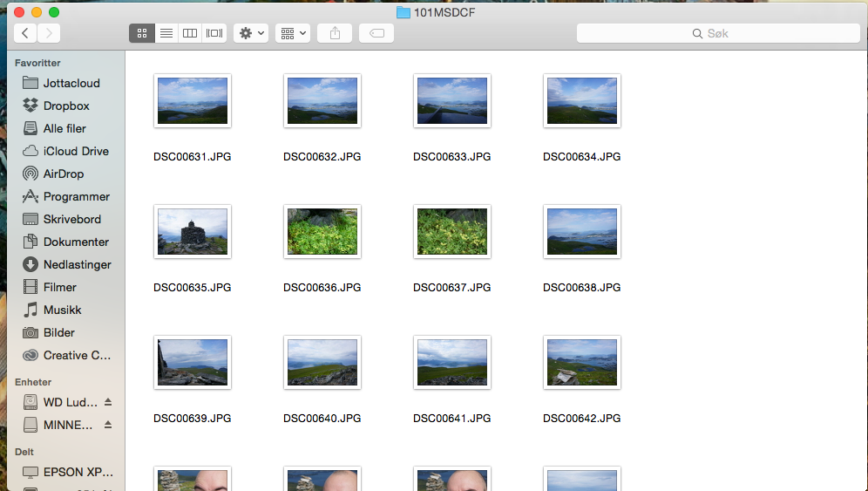Screen dimensions: 868x491
Task: Click the file name DSC00634.JPG
Action: coord(582,157)
